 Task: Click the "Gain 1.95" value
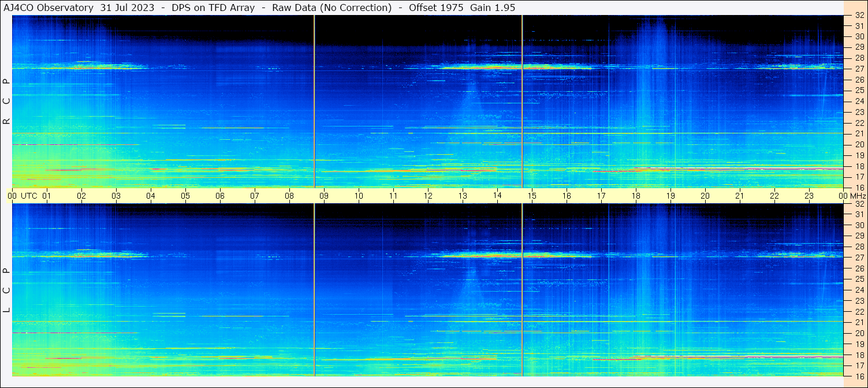(x=493, y=8)
